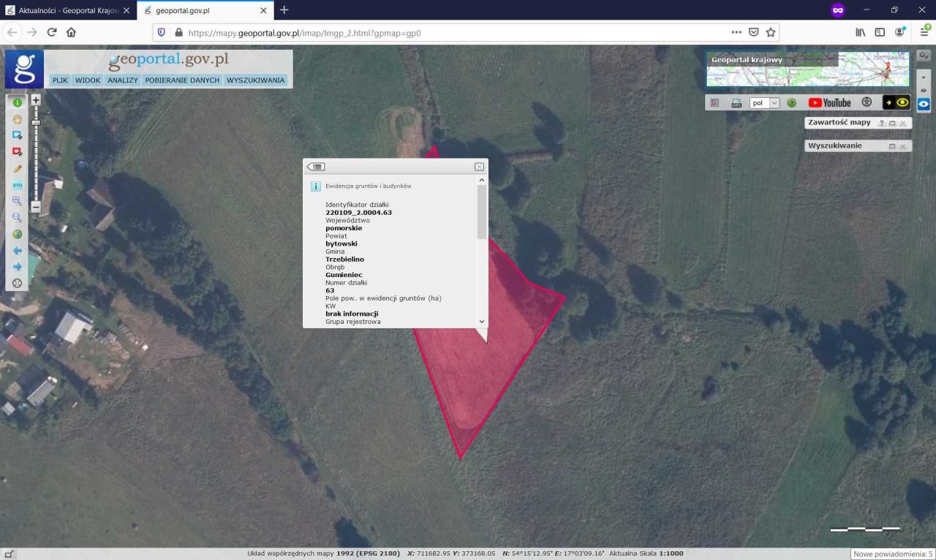This screenshot has width=936, height=560.
Task: Close the Ewidencja gruntów info popup
Action: tap(479, 167)
